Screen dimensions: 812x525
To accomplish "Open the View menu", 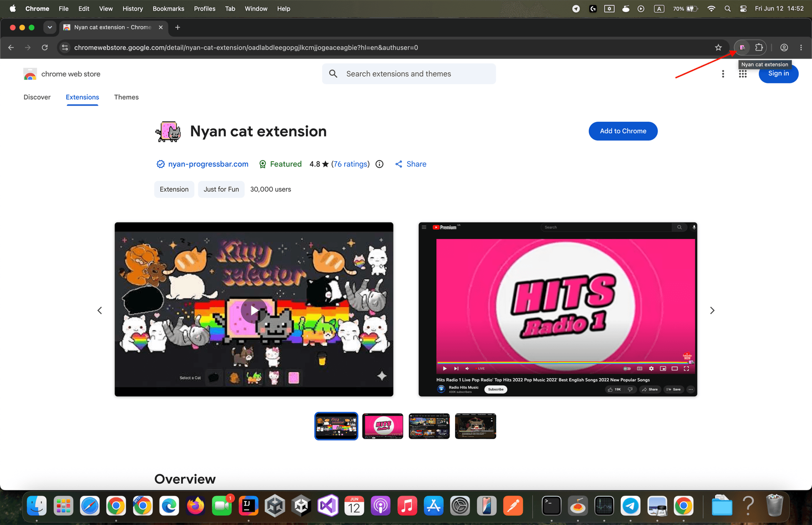I will [x=106, y=8].
